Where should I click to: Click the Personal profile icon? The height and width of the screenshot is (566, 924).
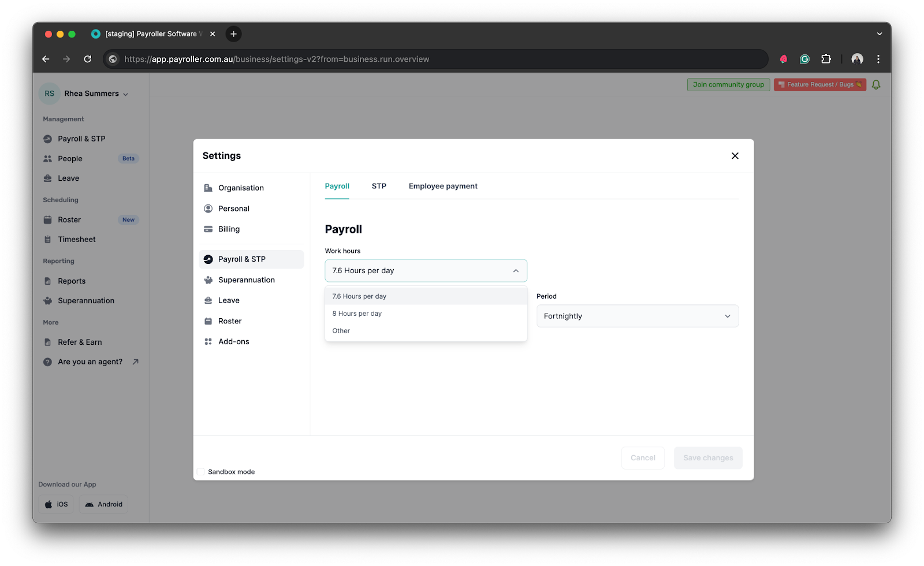tap(208, 208)
